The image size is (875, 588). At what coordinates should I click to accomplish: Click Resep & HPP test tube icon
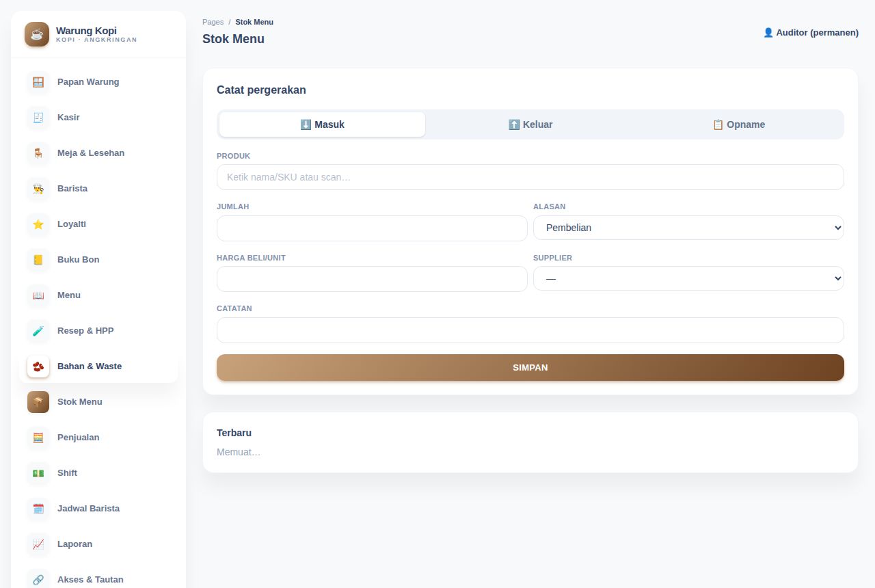[38, 331]
